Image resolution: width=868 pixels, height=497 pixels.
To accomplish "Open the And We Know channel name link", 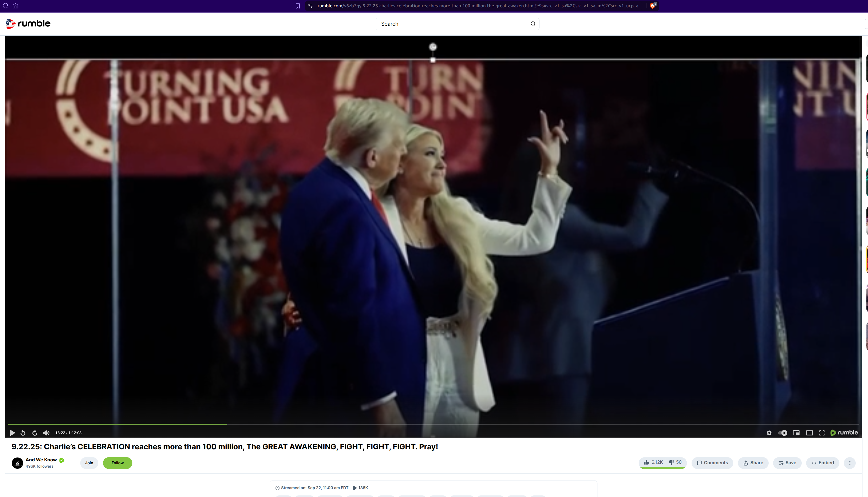I will pos(41,460).
